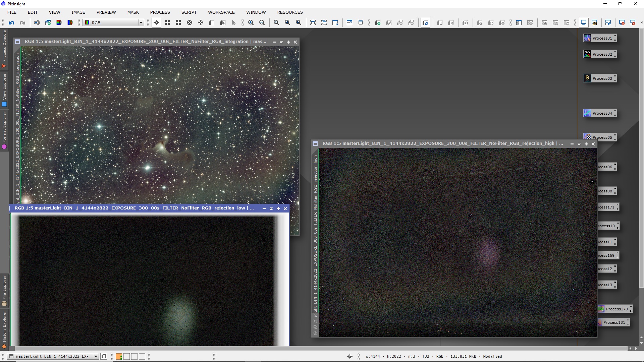The image size is (644, 362).
Task: Toggle the view mode square button beside view selector
Action: 104,357
